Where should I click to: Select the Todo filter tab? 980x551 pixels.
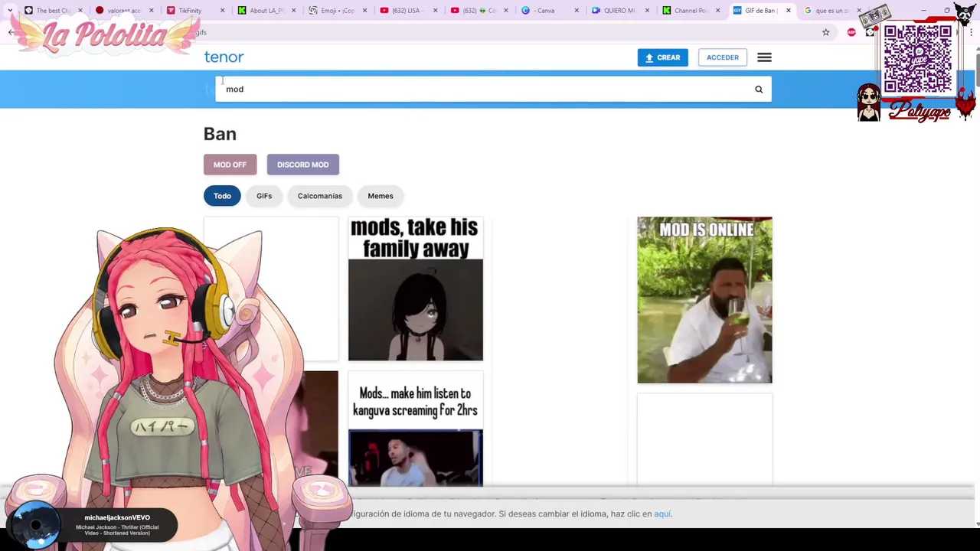click(x=222, y=196)
